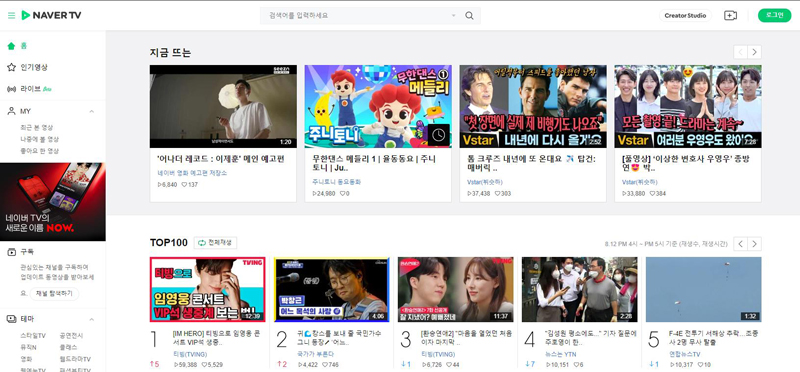800x372 pixels.
Task: Open TOP100 rank 2 박창근 thumbnail
Action: click(x=332, y=289)
